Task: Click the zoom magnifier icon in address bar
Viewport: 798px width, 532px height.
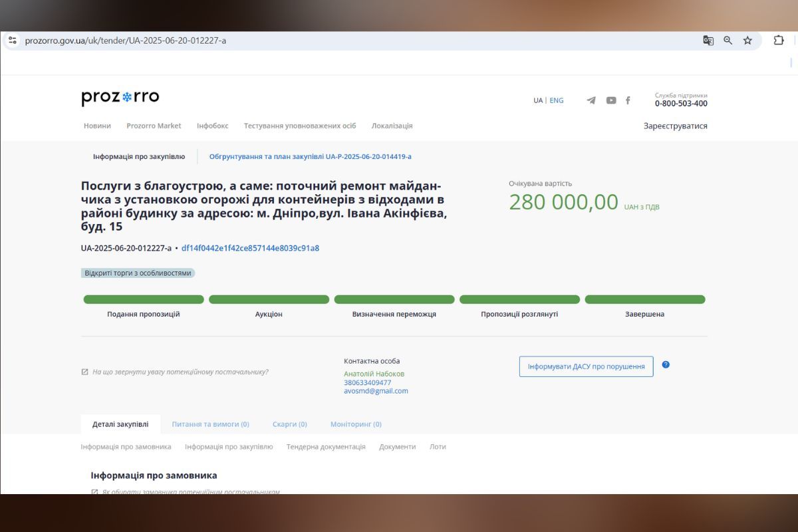Action: coord(727,41)
